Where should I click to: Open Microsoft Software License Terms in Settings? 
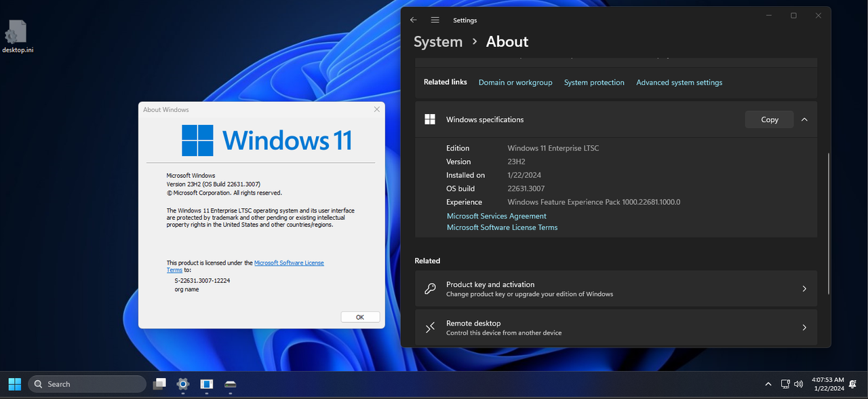click(x=502, y=227)
